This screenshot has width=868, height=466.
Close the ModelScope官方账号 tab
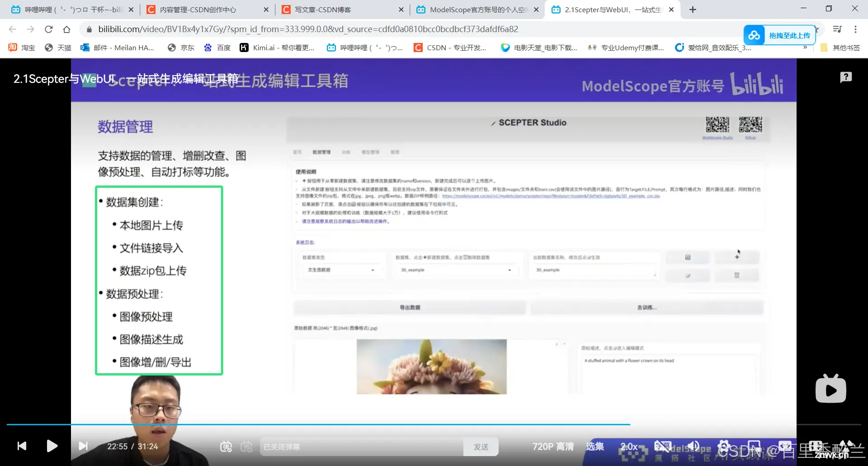point(536,10)
